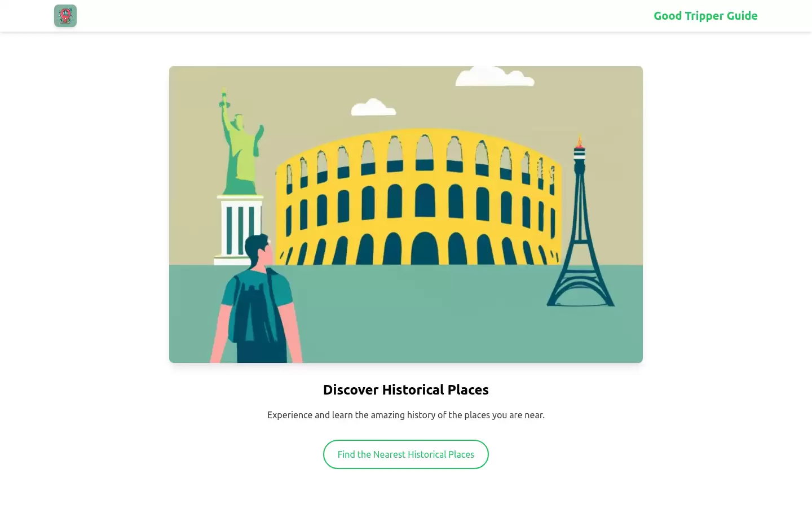The height and width of the screenshot is (508, 812).
Task: Open the Good Tripper Guide link
Action: (x=705, y=16)
